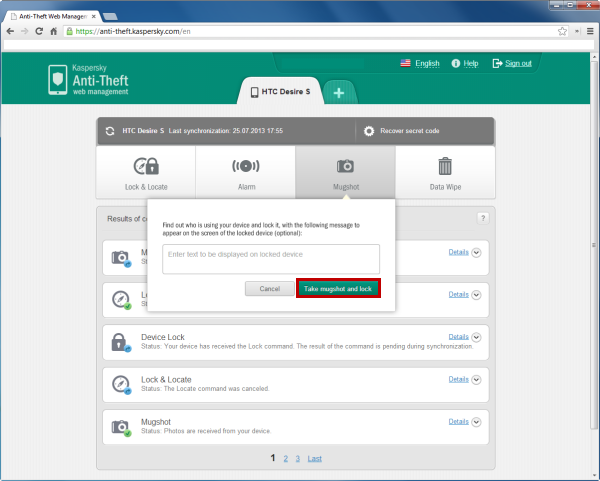
Task: Open the Help link
Action: coord(471,64)
